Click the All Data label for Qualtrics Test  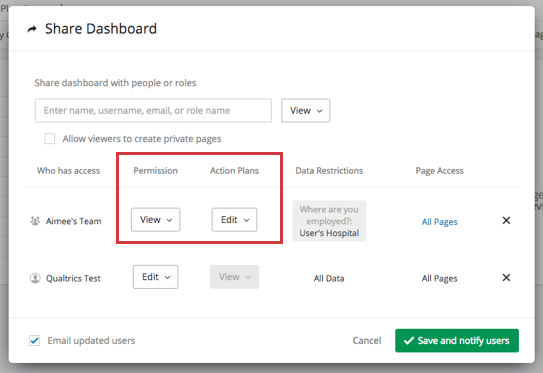click(x=329, y=278)
